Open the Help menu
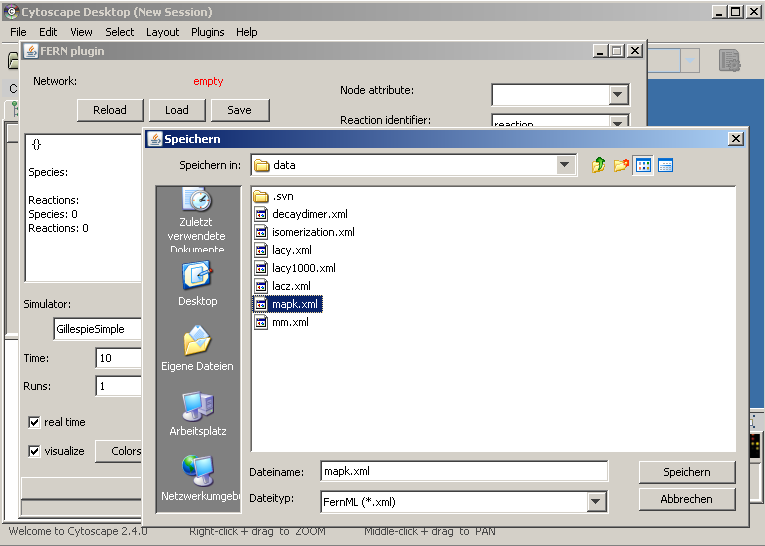The height and width of the screenshot is (546, 765). 246,32
